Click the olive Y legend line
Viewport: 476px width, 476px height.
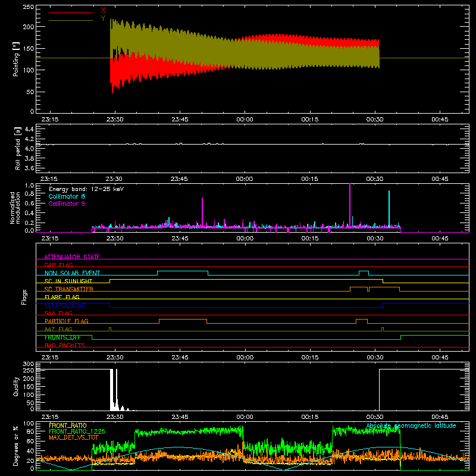point(71,20)
